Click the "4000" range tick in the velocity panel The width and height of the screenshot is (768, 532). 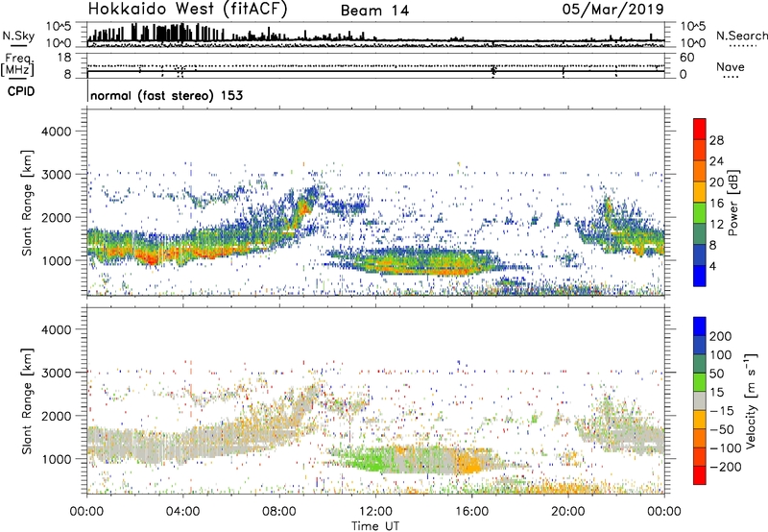click(57, 329)
